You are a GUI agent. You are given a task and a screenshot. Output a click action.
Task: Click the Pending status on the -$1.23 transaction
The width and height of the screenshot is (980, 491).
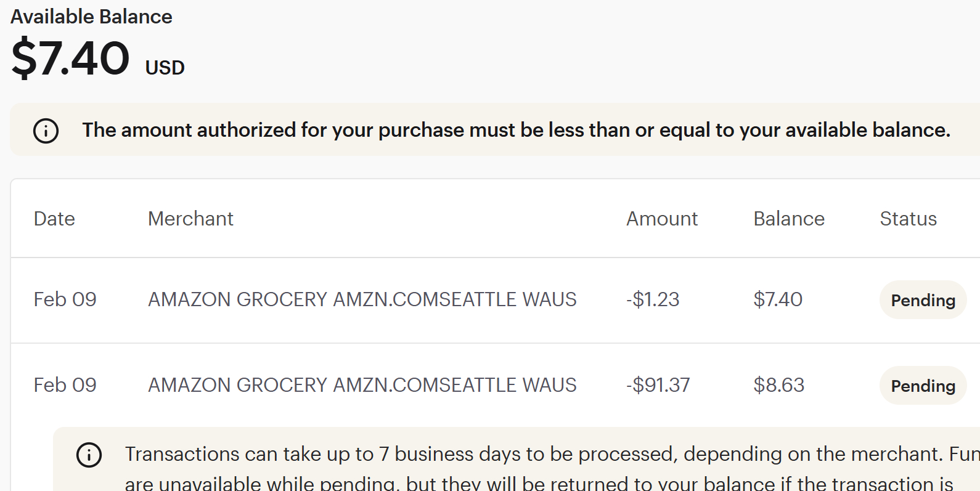(x=923, y=300)
